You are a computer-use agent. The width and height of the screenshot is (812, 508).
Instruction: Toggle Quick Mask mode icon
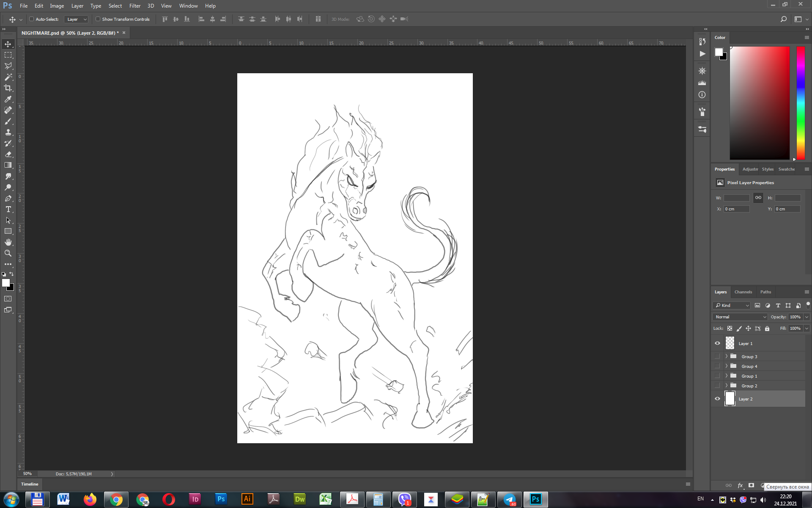[x=8, y=299]
